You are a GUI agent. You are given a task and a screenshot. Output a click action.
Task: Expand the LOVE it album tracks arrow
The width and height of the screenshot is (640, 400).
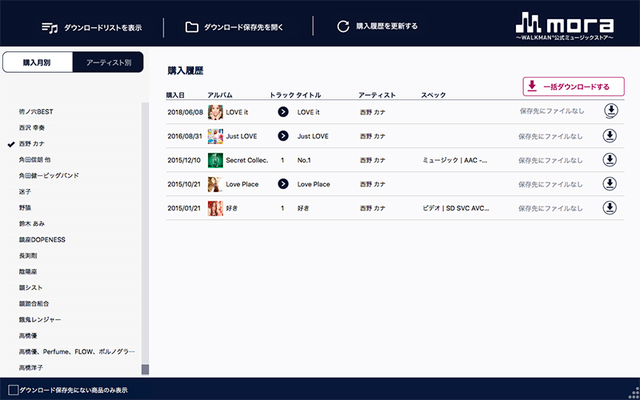click(x=283, y=111)
